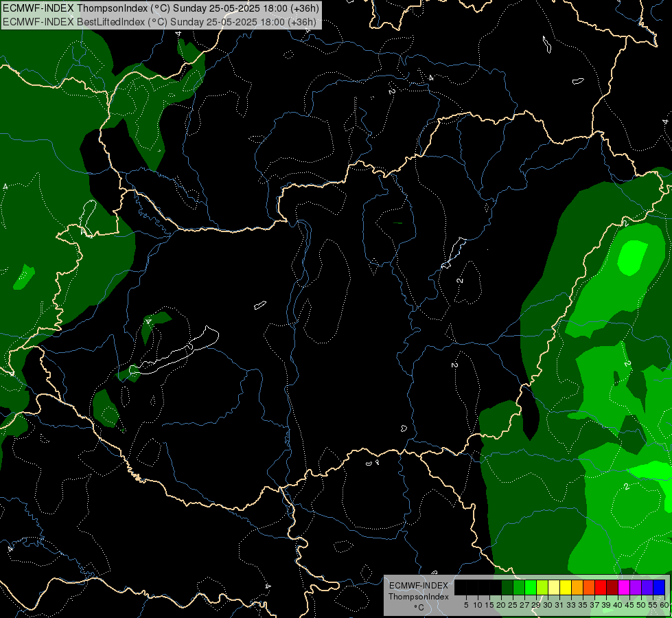This screenshot has height=618, width=672.
Task: Click legend scale value 37
Action: pyautogui.click(x=595, y=605)
